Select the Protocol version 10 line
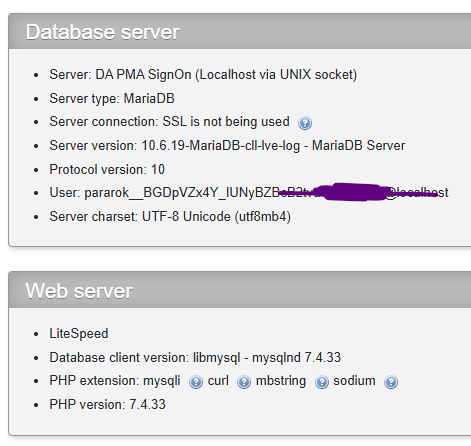This screenshot has width=471, height=446. point(107,169)
